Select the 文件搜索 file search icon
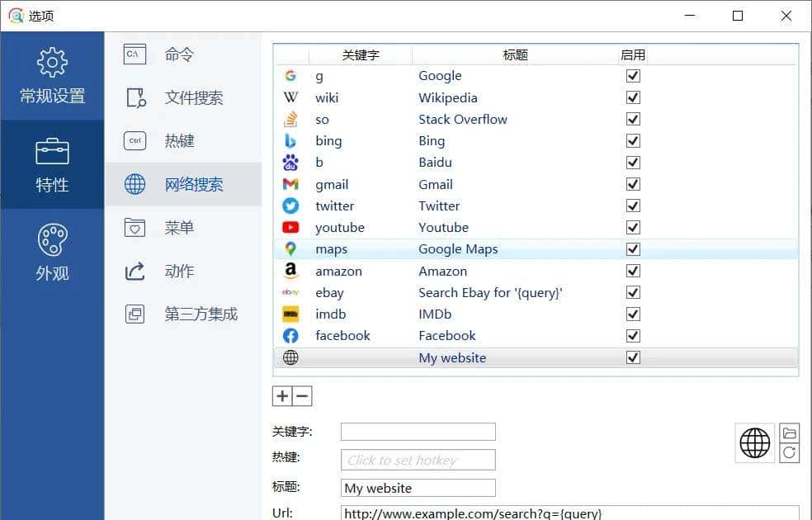 point(134,97)
